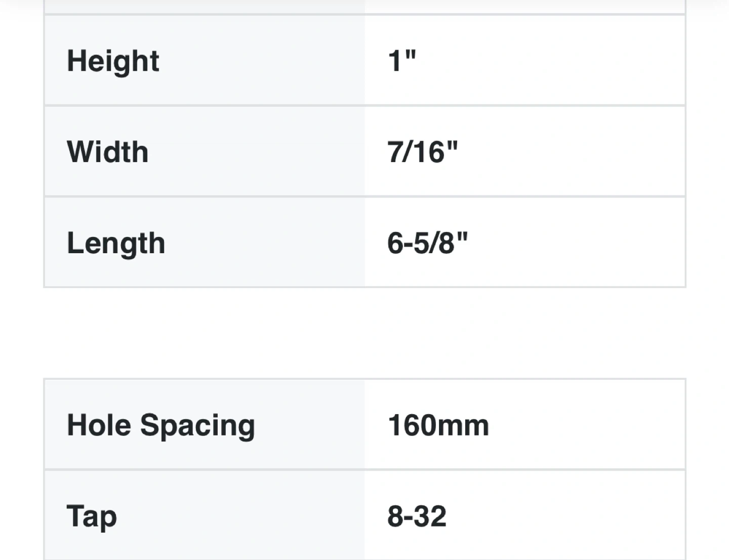729x560 pixels.
Task: Click the Length label
Action: tap(116, 243)
